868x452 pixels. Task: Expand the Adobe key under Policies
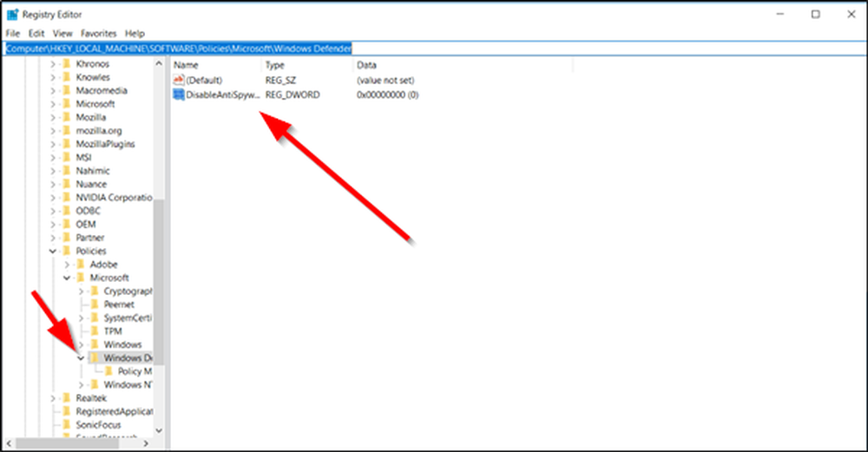coord(67,264)
